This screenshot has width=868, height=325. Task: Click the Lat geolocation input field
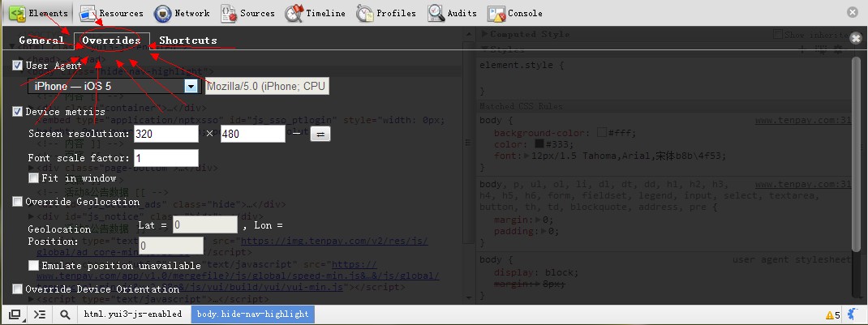click(x=204, y=225)
